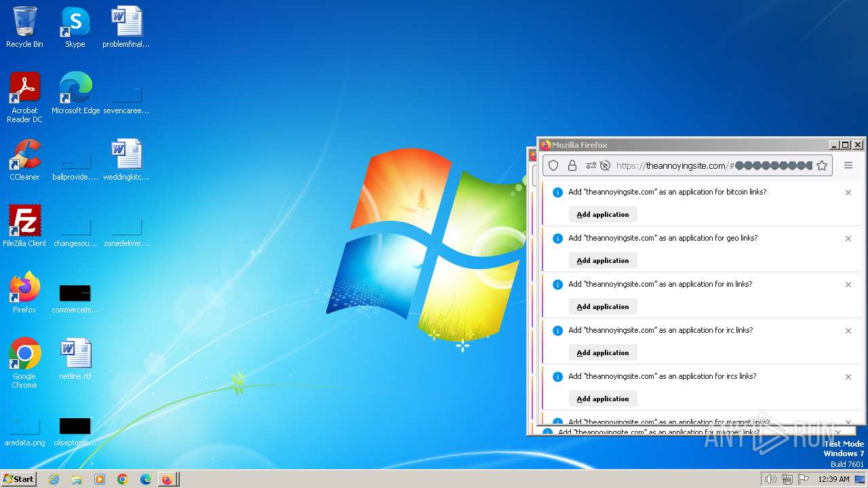Image resolution: width=868 pixels, height=488 pixels.
Task: Click the network tray icon
Action: (x=787, y=479)
